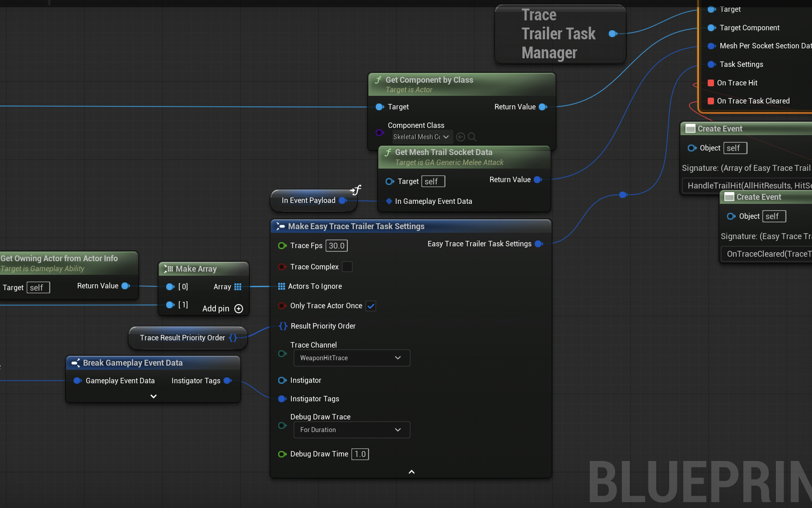This screenshot has height=508, width=812.
Task: Click the Make Array output grid pin
Action: coord(238,287)
